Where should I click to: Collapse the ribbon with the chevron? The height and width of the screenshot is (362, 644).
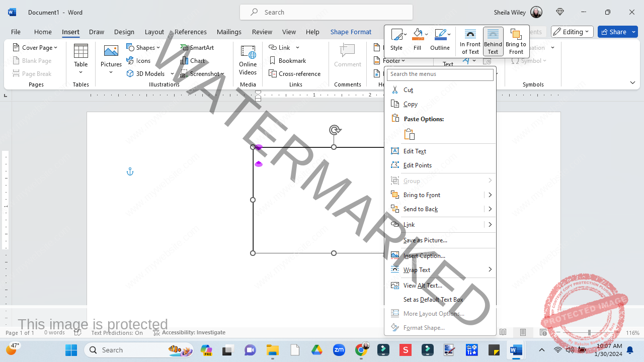tap(632, 82)
